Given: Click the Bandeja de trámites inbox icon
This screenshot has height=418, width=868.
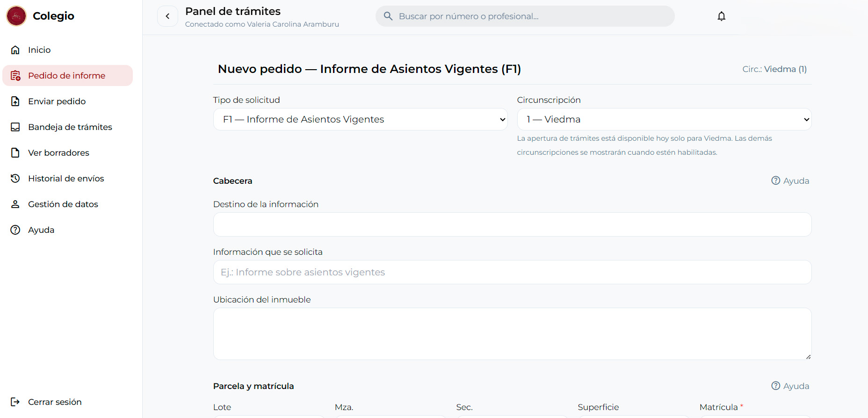Looking at the screenshot, I should click(x=15, y=127).
